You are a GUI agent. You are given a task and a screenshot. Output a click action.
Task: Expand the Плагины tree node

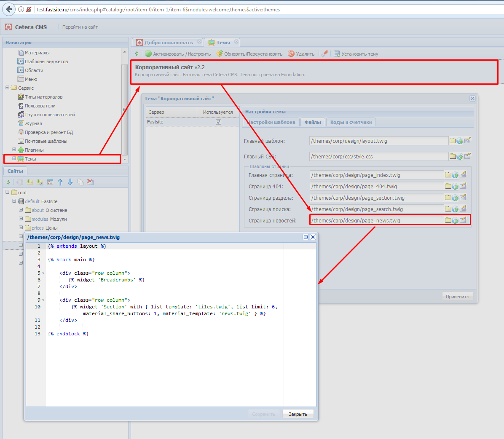[14, 150]
